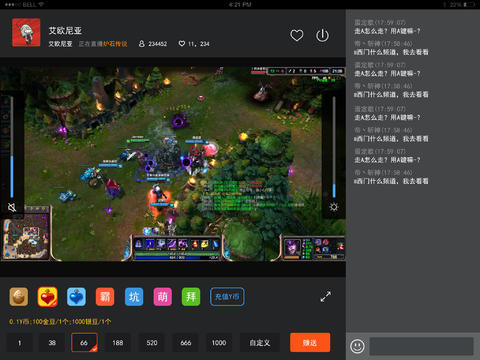Click the 充值Y币 recharge button
Image resolution: width=480 pixels, height=360 pixels.
[227, 297]
